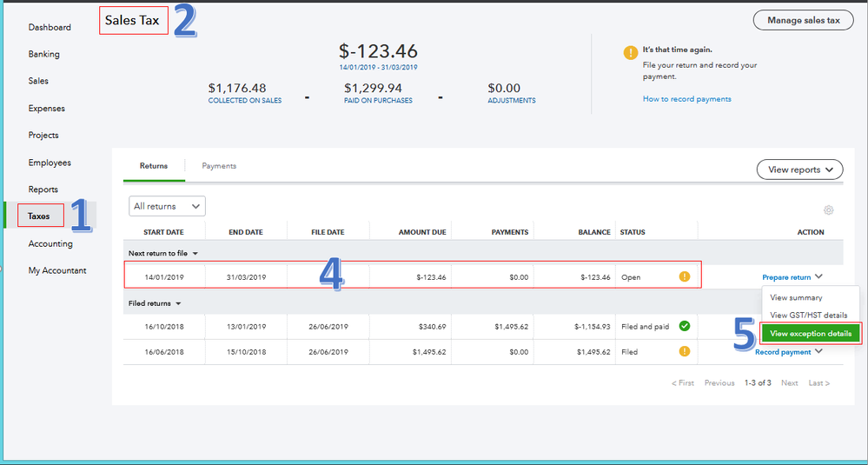Open Projects in the sidebar

[43, 135]
